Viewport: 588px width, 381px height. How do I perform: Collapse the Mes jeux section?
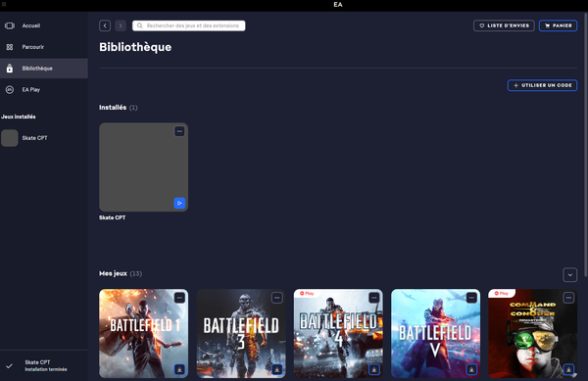[569, 274]
